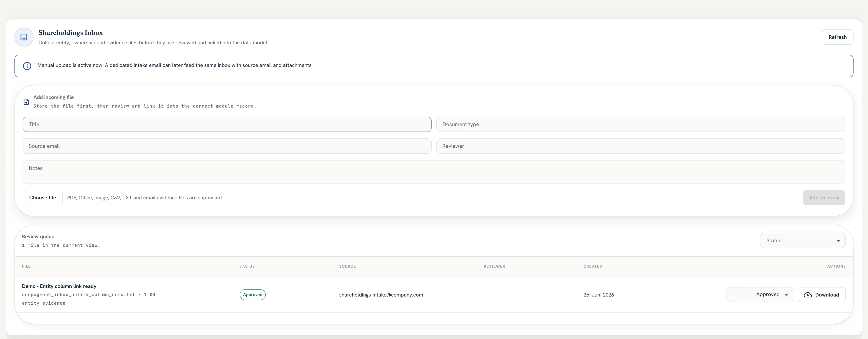Select the "Demo - Entity column link ready" title
The image size is (868, 339).
pyautogui.click(x=59, y=286)
